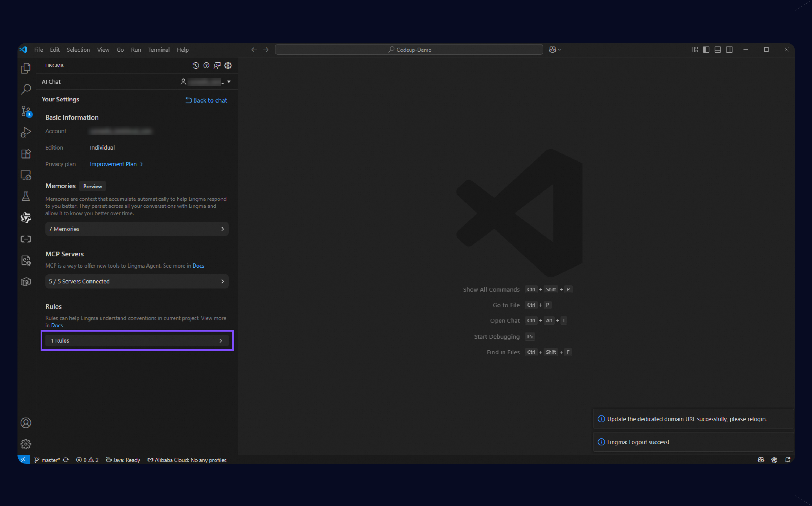
Task: Toggle the secondary side bar layout button
Action: pyautogui.click(x=729, y=50)
